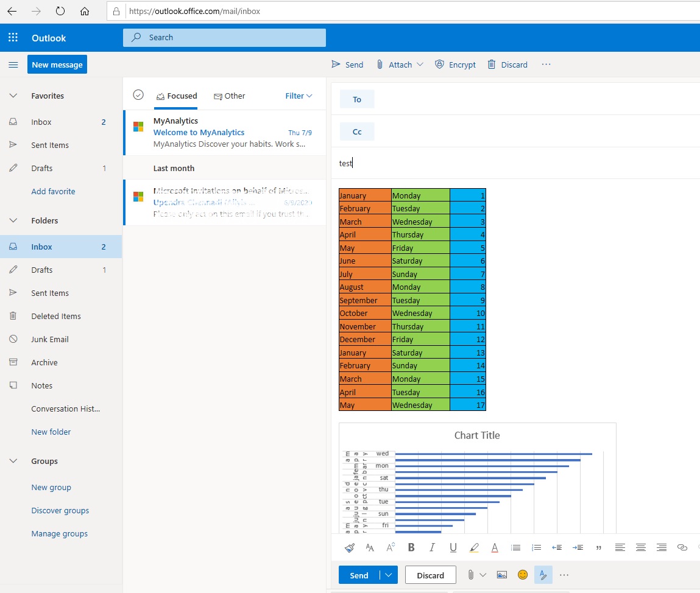Open the Discover groups link
Screen dimensions: 700x593
(60, 510)
